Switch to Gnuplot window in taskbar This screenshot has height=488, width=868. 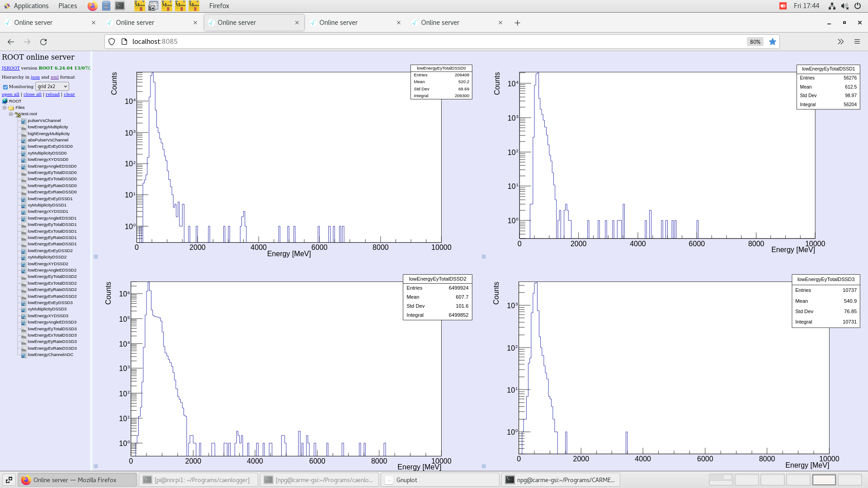pos(406,480)
